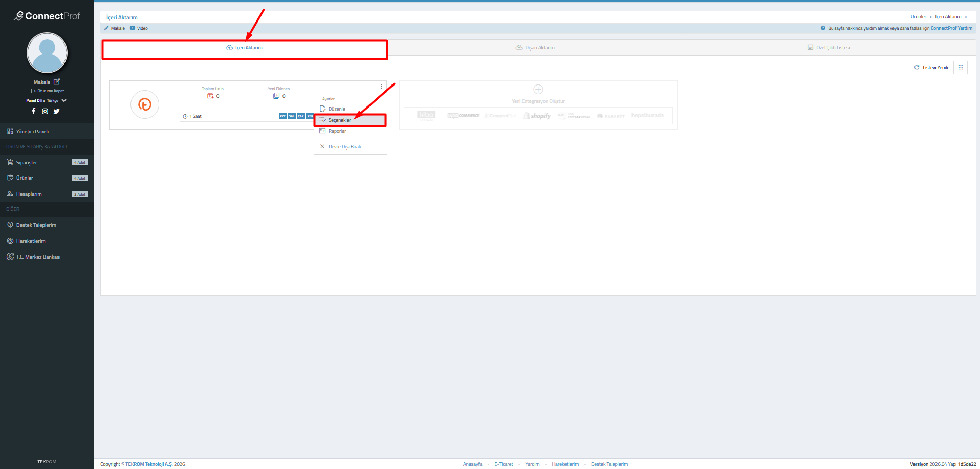Toggle the SAL day badge
980x469 pixels.
pyautogui.click(x=292, y=117)
